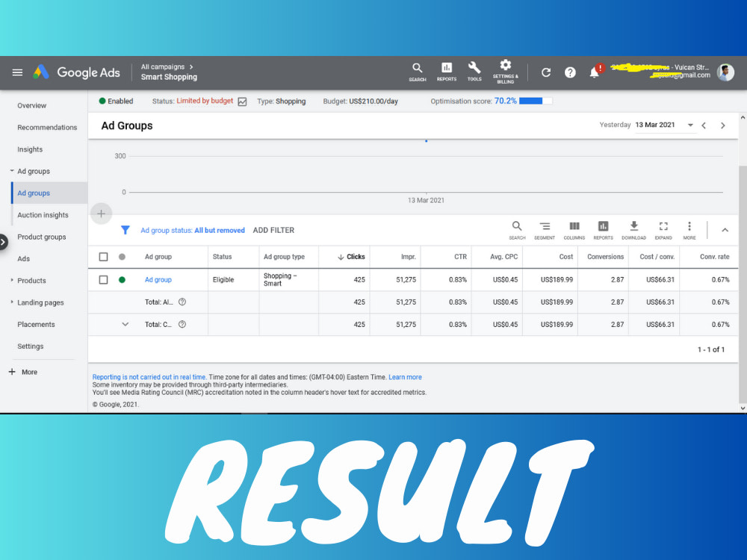Tick the Ad group row checkbox
Image resolution: width=747 pixels, height=560 pixels.
pyautogui.click(x=103, y=279)
